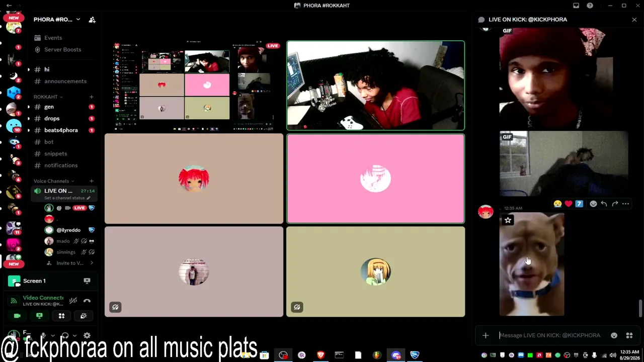This screenshot has width=644, height=362.
Task: Expand the gen channel threads arrow
Action: [28, 107]
